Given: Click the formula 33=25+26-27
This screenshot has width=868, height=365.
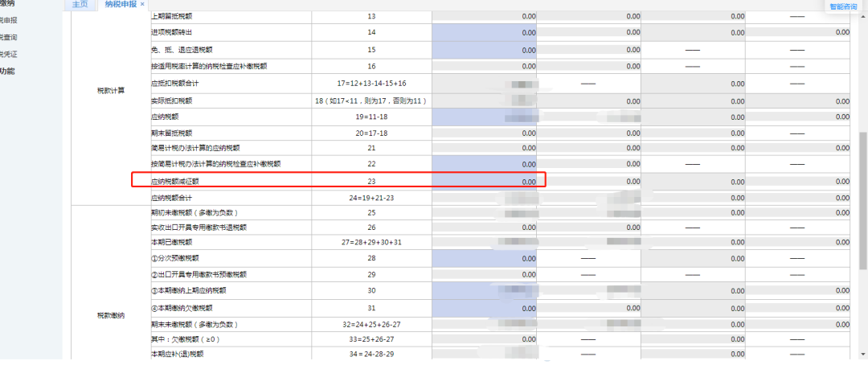Looking at the screenshot, I should (x=371, y=339).
